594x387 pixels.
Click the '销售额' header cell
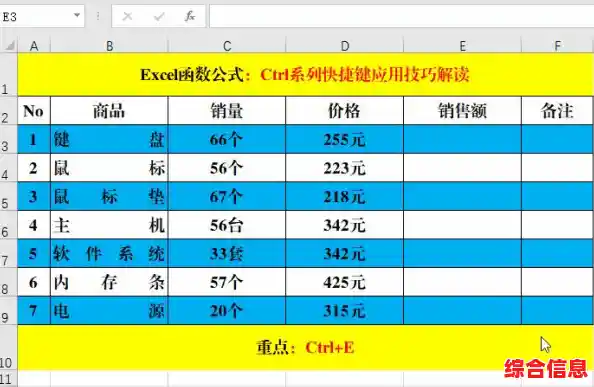[x=462, y=111]
